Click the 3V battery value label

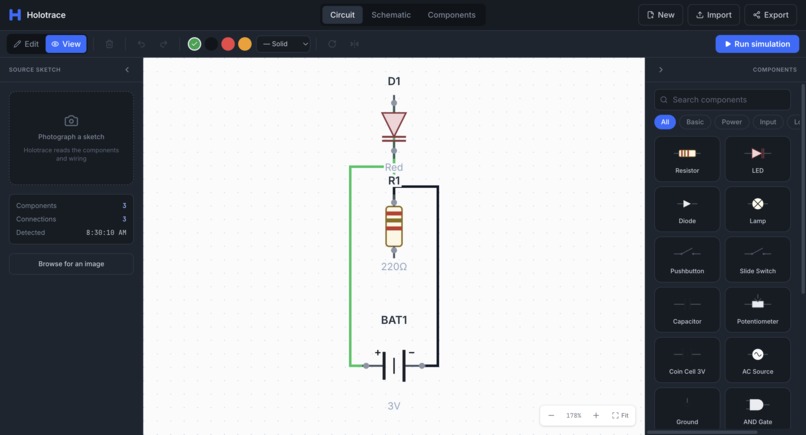pyautogui.click(x=394, y=406)
